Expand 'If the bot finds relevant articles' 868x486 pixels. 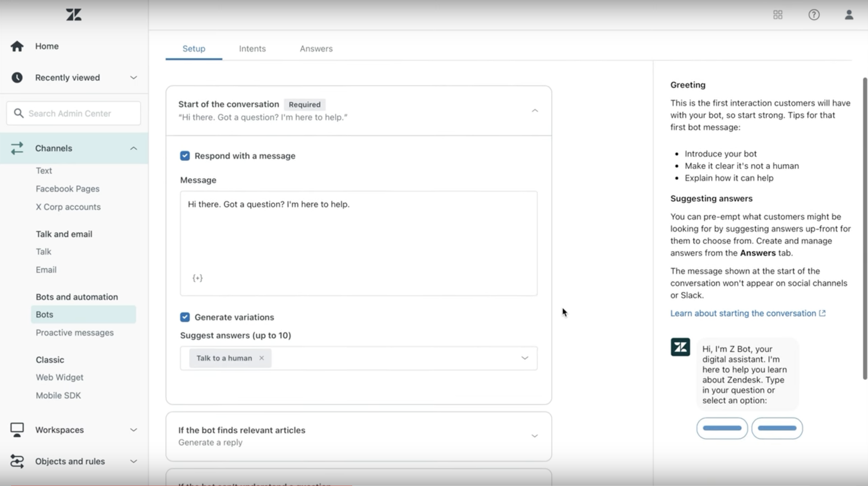[534, 436]
